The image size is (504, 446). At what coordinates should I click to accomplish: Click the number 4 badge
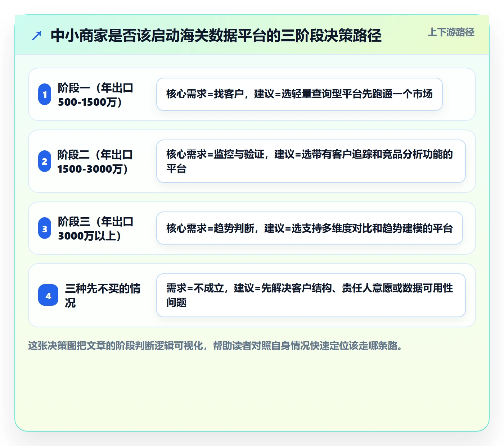click(48, 295)
